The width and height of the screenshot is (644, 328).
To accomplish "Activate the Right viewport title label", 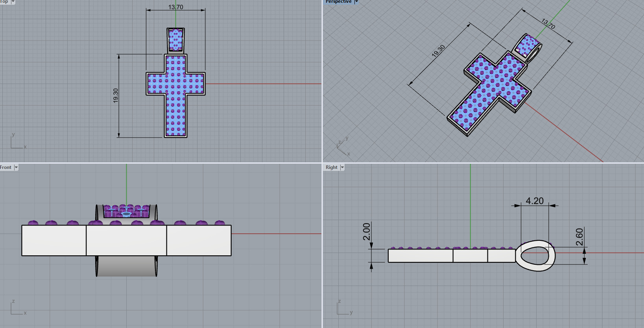I will pyautogui.click(x=332, y=167).
